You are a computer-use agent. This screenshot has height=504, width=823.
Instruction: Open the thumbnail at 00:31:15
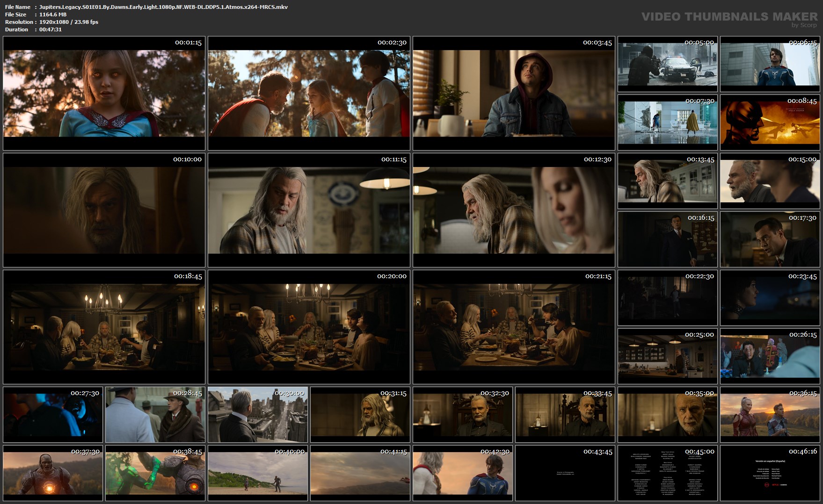[360, 415]
